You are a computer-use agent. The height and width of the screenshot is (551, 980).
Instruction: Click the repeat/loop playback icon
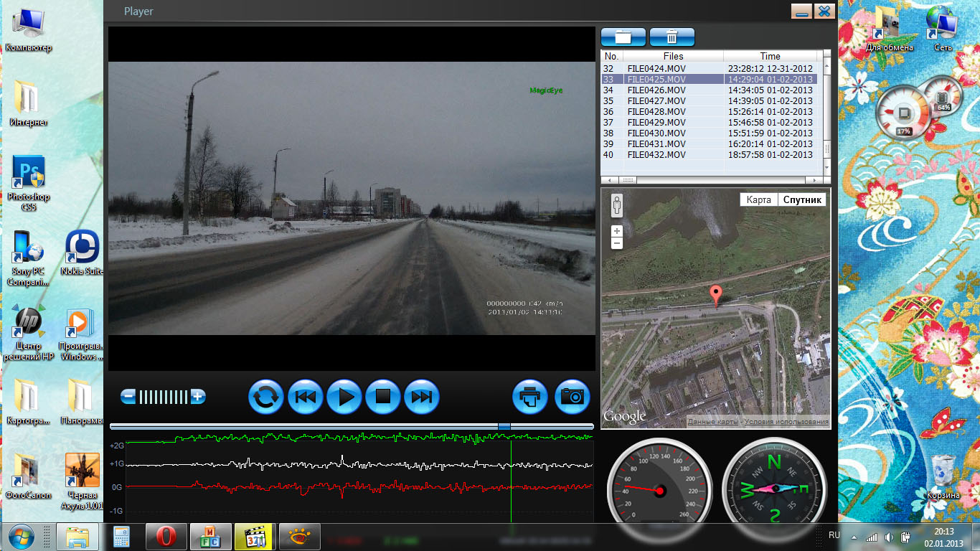[266, 397]
